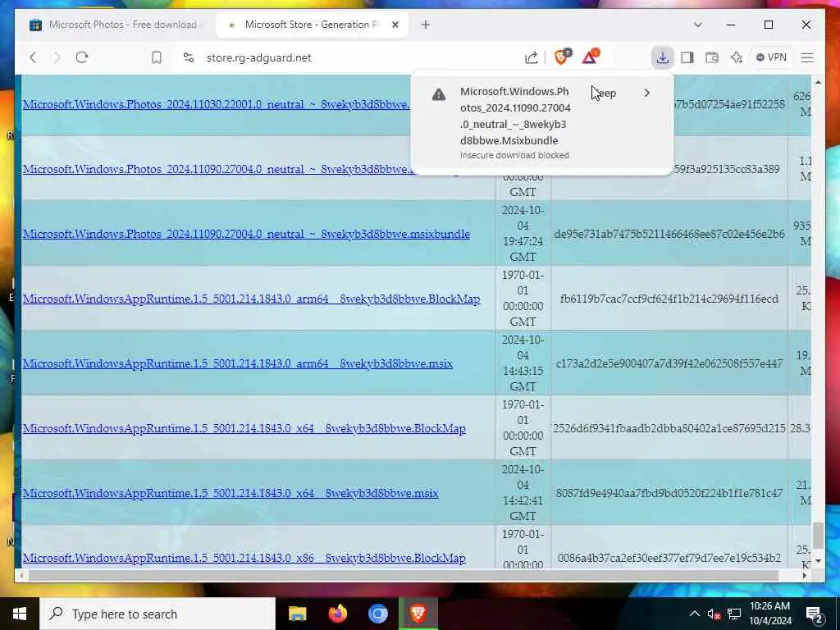Open WindowsAppRuntime.1.5 arm64 BlockMap link
The height and width of the screenshot is (630, 840).
point(251,299)
